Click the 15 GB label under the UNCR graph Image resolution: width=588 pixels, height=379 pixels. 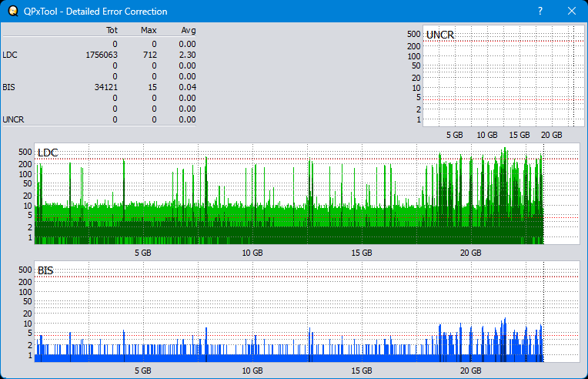click(519, 135)
